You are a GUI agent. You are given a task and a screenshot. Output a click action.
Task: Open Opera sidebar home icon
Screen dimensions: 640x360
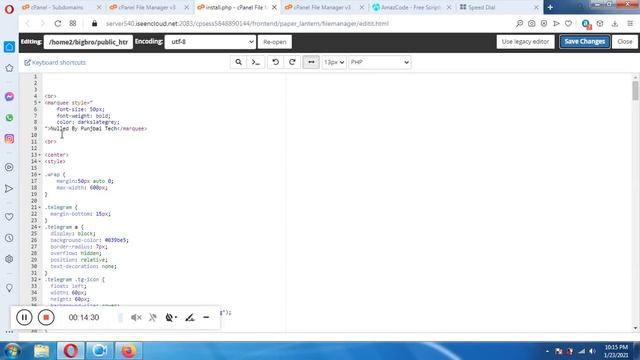9,47
